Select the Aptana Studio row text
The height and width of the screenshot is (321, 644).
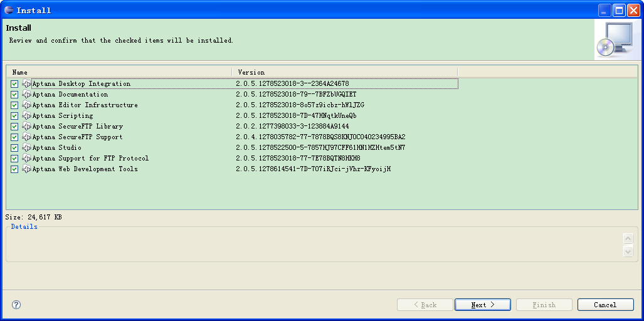[57, 148]
